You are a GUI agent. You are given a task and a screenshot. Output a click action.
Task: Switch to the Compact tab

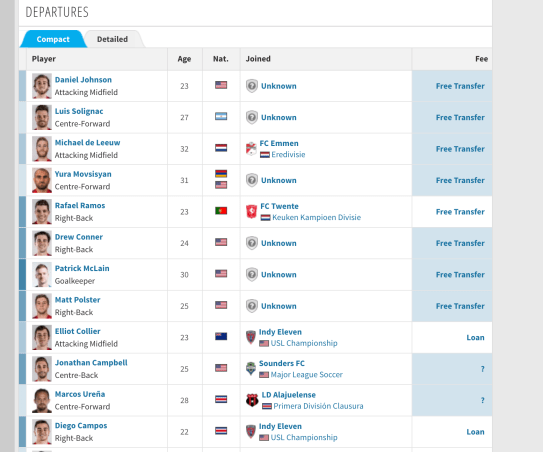53,39
